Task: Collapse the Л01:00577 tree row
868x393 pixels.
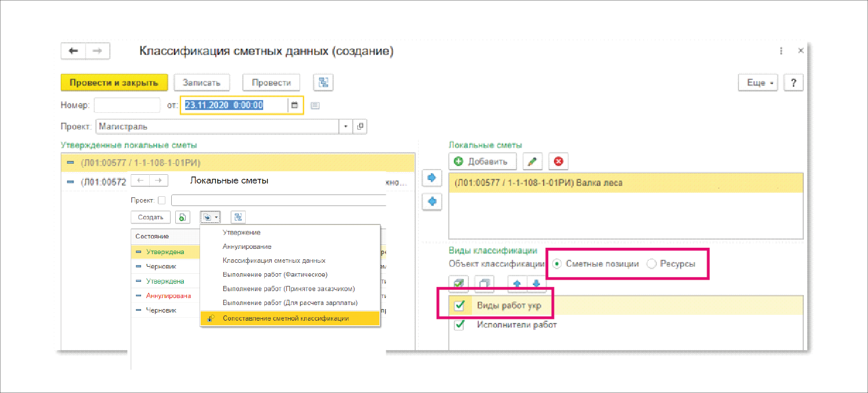Action: [x=71, y=163]
